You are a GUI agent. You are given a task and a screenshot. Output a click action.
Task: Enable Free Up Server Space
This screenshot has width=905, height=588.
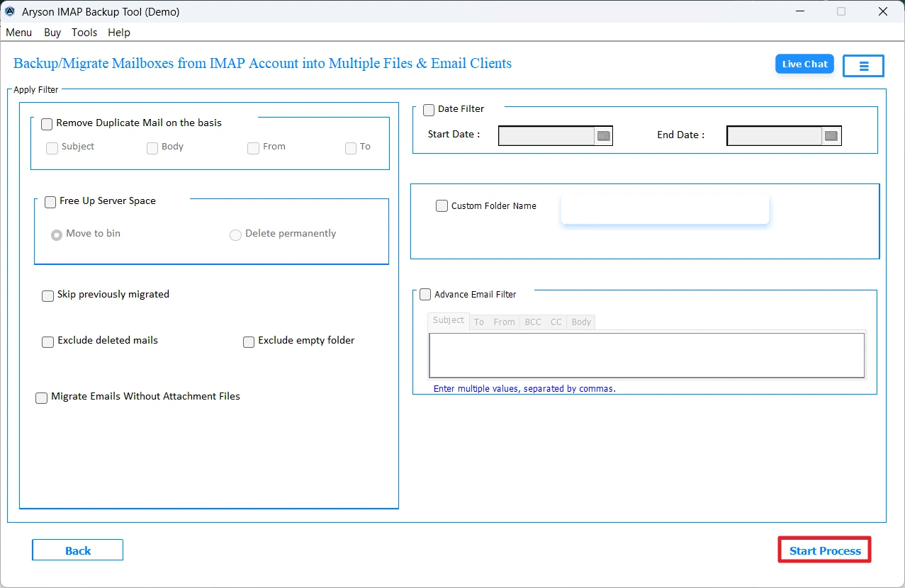coord(50,202)
